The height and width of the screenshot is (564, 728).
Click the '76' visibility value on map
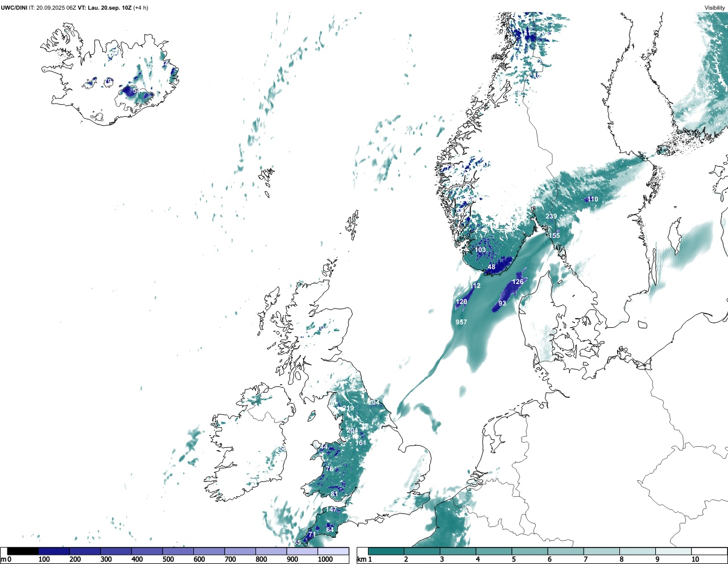click(329, 469)
